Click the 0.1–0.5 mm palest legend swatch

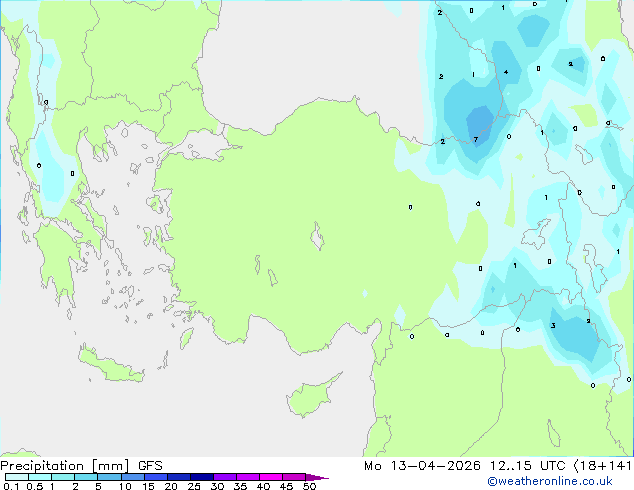click(x=17, y=477)
